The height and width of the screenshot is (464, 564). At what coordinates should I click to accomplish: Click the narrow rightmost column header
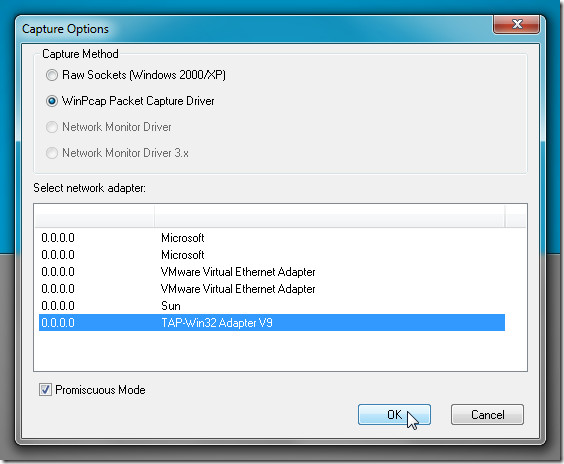pyautogui.click(x=516, y=216)
